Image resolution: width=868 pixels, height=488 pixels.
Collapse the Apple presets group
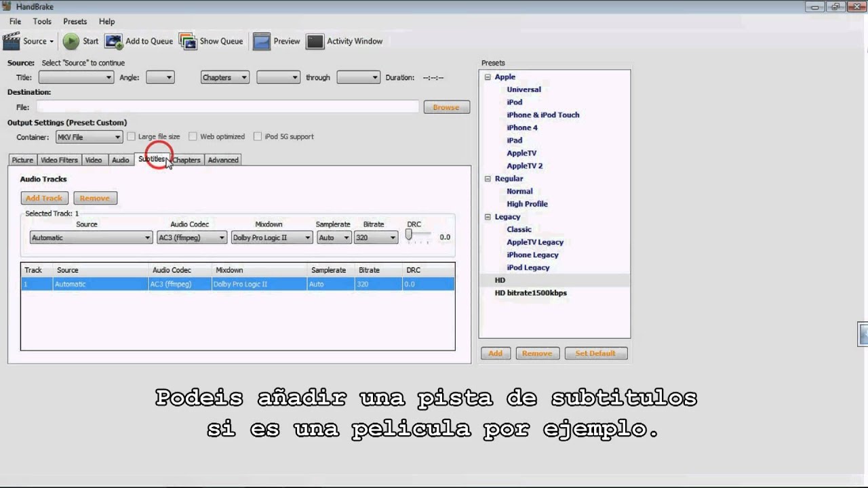point(488,77)
